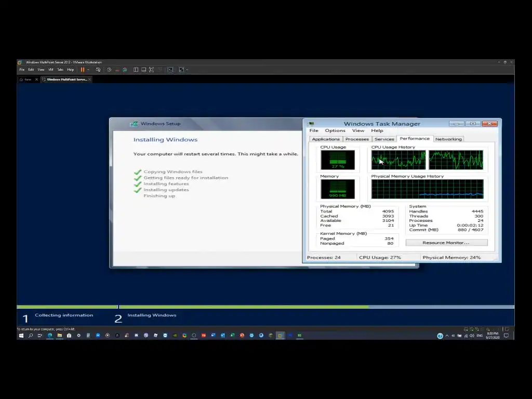Click the Memory gauge showing 990 MB
Viewport: 532px width, 399px height.
(338, 189)
